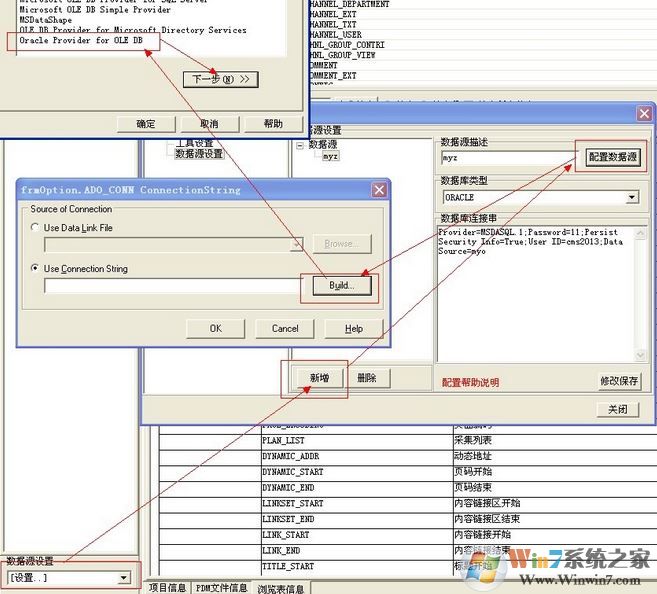Go to next step with 下一步 button
657x594 pixels.
click(221, 79)
